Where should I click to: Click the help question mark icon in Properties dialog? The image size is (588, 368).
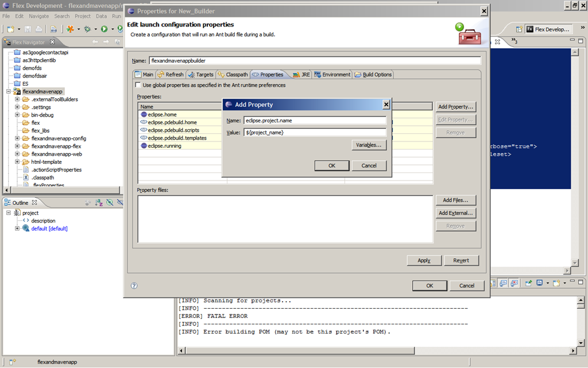click(x=134, y=286)
